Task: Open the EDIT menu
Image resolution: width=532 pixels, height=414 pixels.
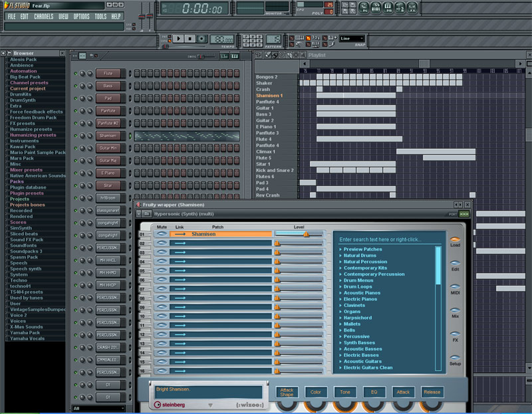Action: pos(24,16)
